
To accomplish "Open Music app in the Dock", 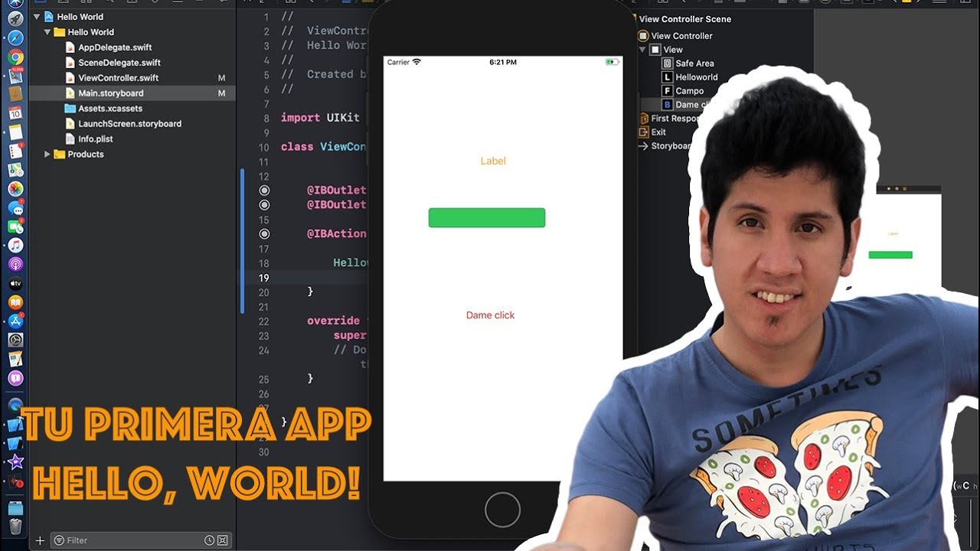I will click(15, 245).
